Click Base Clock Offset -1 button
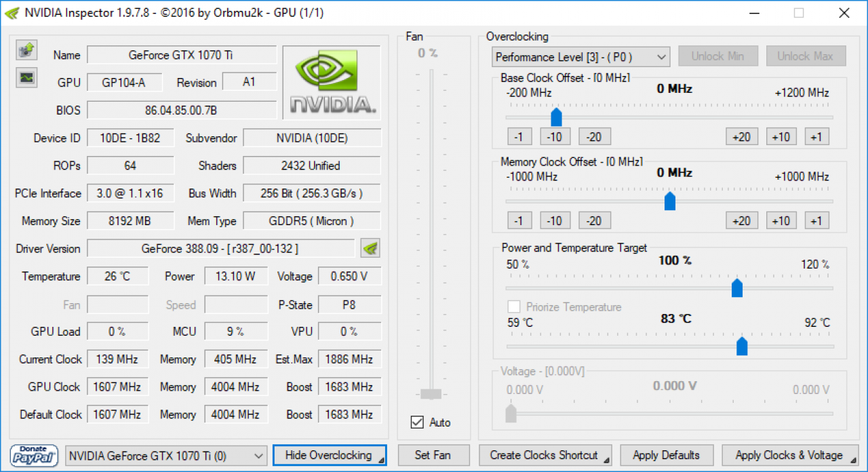This screenshot has height=472, width=868. (x=519, y=136)
